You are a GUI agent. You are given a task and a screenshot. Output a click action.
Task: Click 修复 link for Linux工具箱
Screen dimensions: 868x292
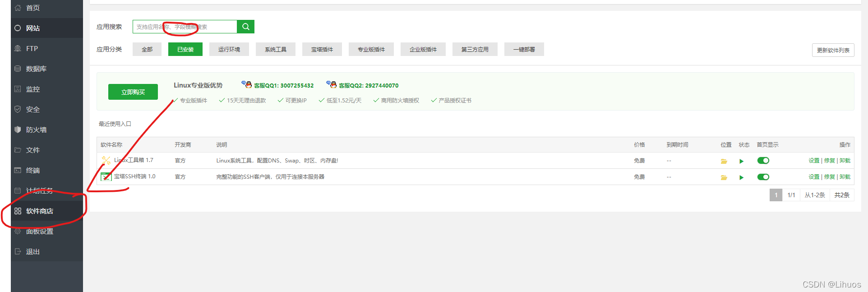click(829, 161)
